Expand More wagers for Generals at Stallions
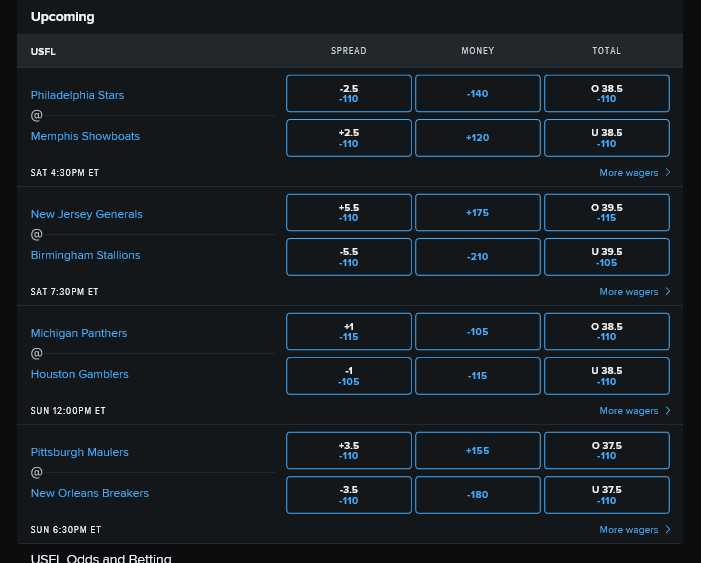The width and height of the screenshot is (701, 563). [x=634, y=292]
